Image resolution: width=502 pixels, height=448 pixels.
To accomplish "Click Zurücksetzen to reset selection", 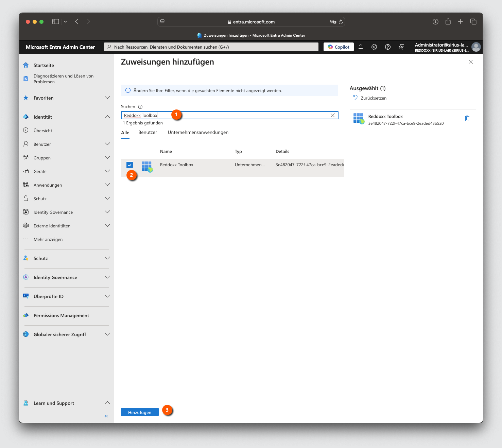I will (370, 98).
